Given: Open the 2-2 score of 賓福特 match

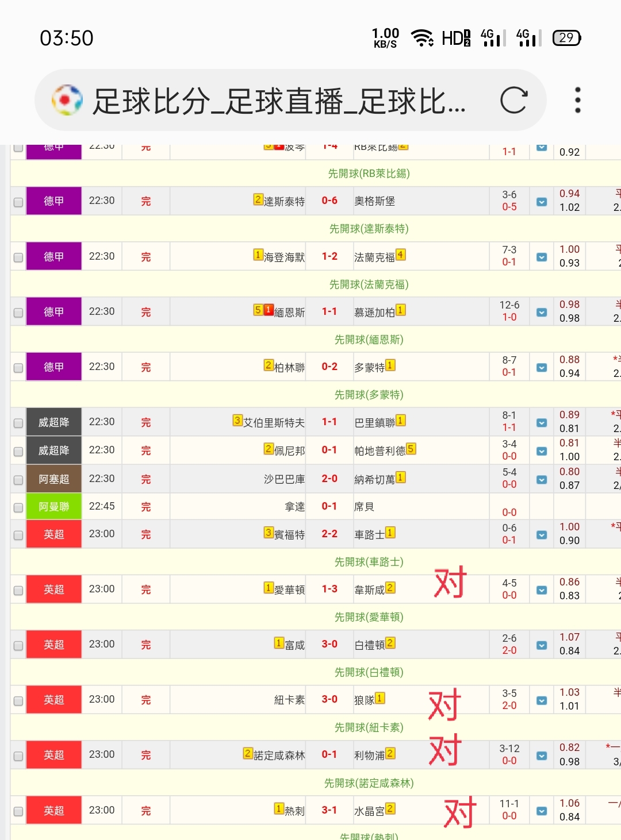Looking at the screenshot, I should (x=329, y=534).
